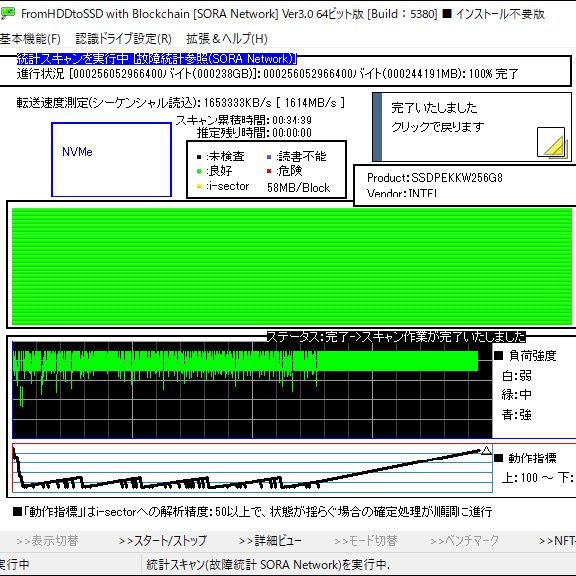The height and width of the screenshot is (576, 576).
Task: Open the 認識ドライブ設定(R) menu
Action: tap(123, 39)
